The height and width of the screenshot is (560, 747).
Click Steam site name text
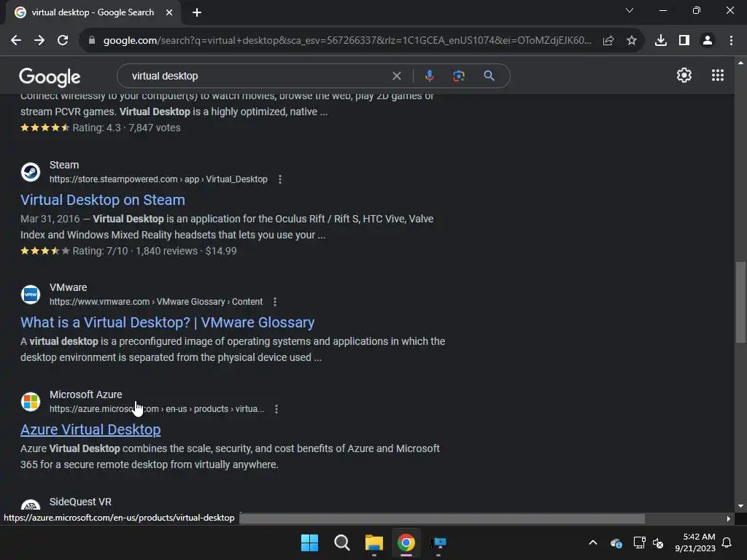click(x=64, y=165)
